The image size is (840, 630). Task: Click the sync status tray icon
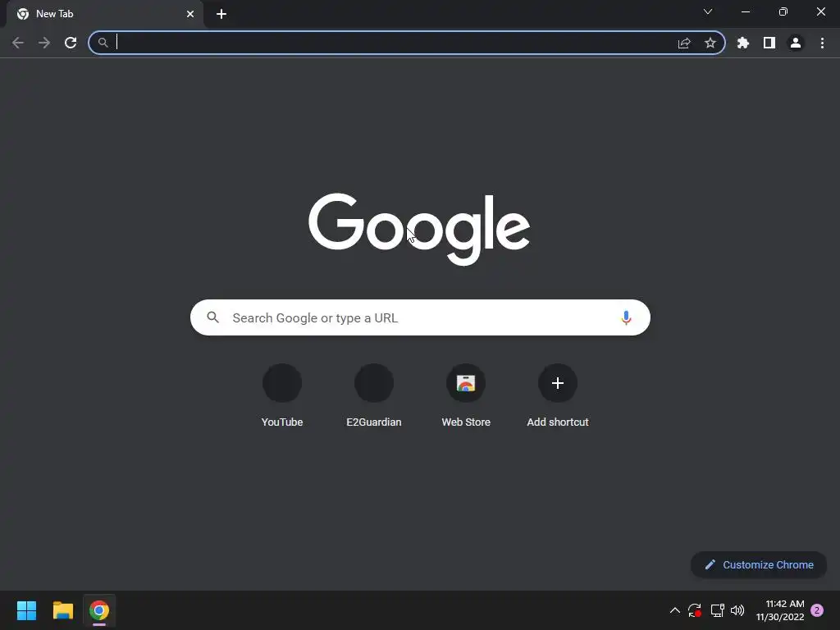click(695, 610)
